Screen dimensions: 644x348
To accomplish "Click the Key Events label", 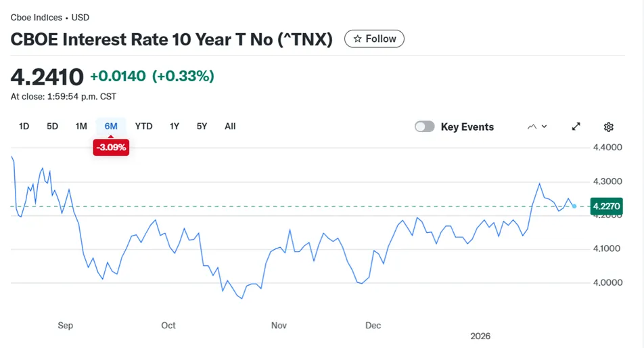I will pos(467,127).
